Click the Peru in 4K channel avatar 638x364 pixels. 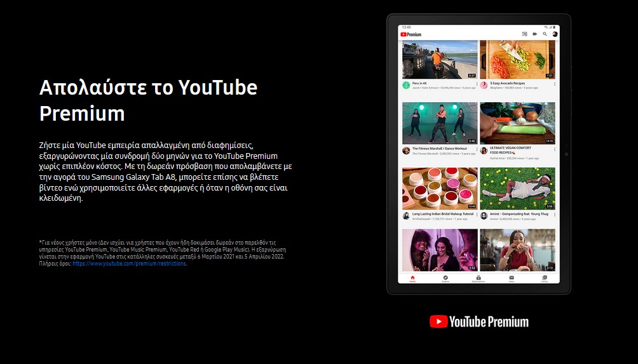tap(406, 85)
